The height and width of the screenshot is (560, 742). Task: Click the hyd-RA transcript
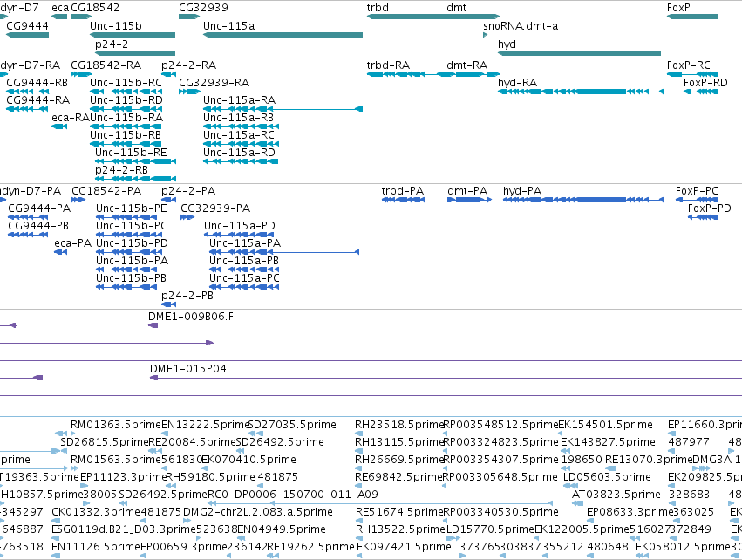[x=581, y=92]
